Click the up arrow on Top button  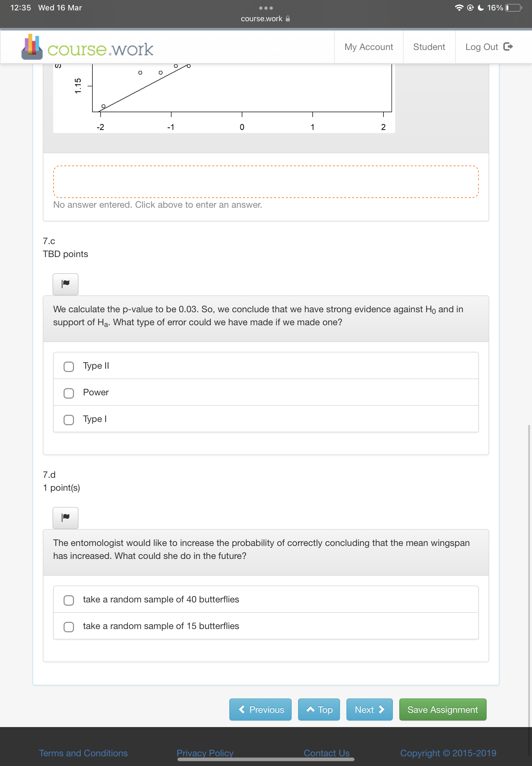click(x=310, y=710)
